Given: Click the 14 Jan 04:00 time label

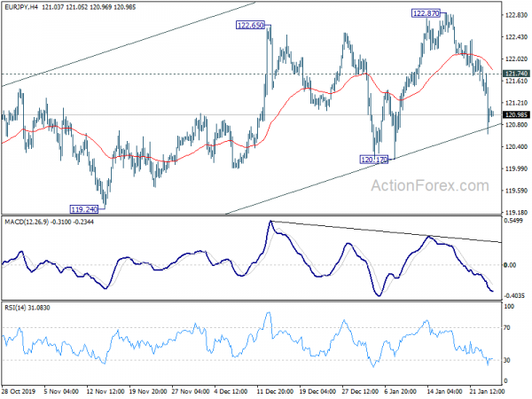Looking at the screenshot, I should coord(444,391).
